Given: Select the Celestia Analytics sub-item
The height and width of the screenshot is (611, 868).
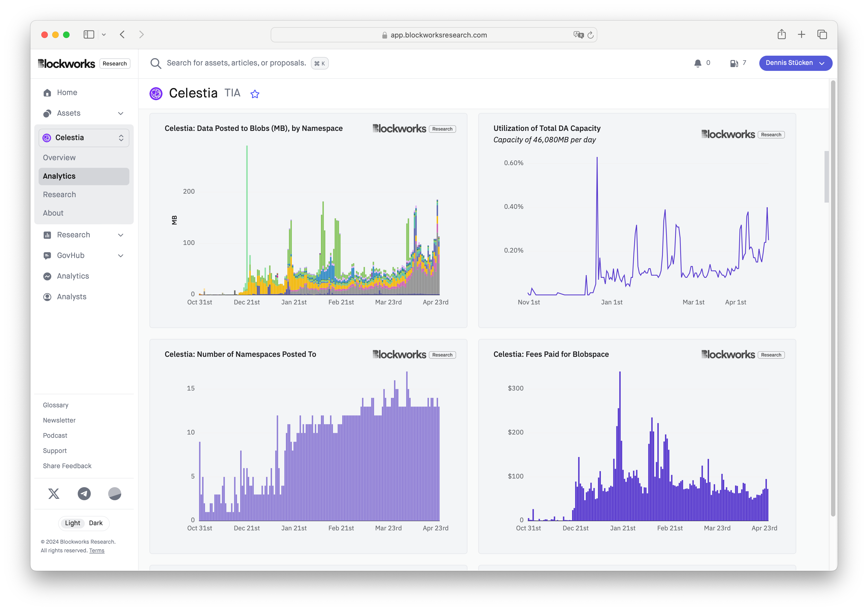Looking at the screenshot, I should [x=84, y=177].
